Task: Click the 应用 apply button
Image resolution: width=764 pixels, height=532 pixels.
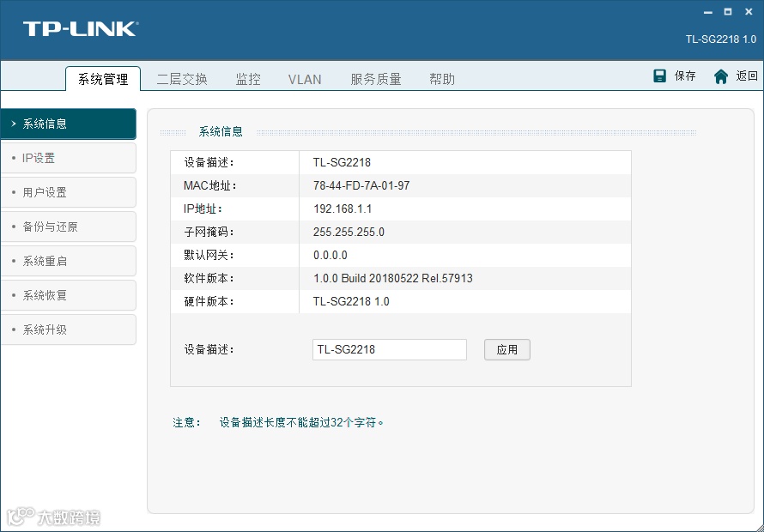Action: pos(506,350)
